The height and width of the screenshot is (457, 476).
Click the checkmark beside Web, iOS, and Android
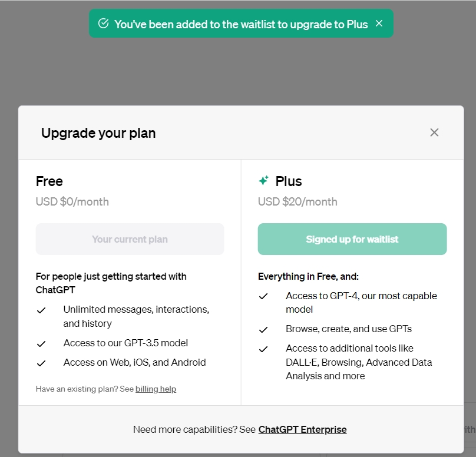(41, 363)
